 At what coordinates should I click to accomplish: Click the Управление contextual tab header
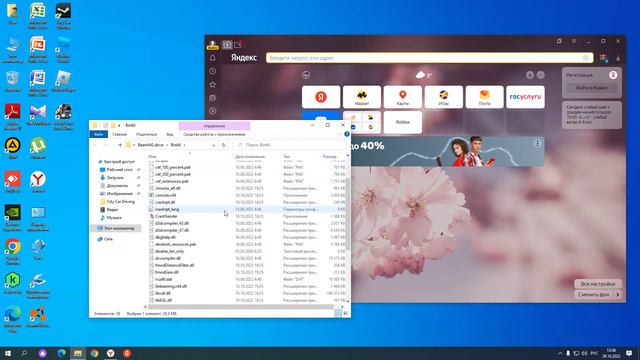click(214, 126)
